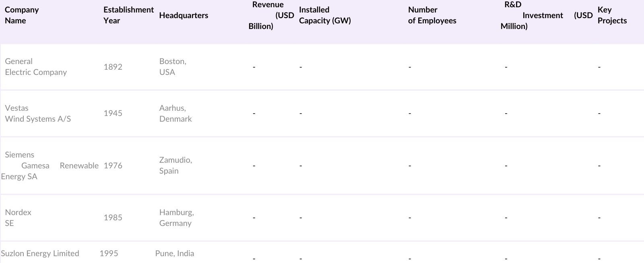
Task: Select the General Electric Company cell
Action: pyautogui.click(x=36, y=67)
